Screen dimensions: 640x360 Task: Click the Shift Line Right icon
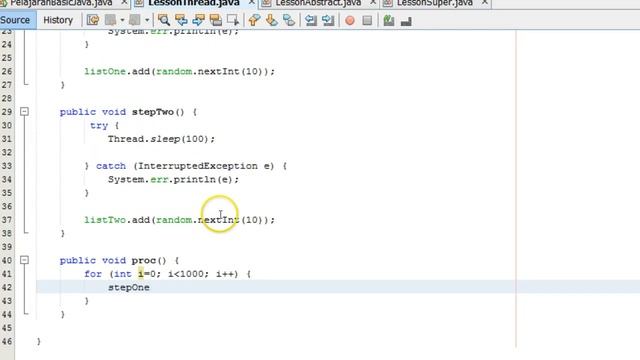328,20
